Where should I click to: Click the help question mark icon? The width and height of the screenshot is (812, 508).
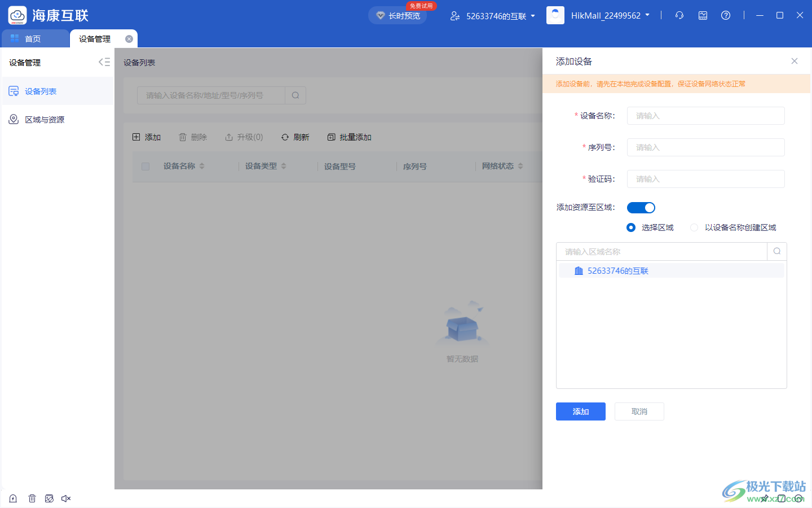point(725,15)
